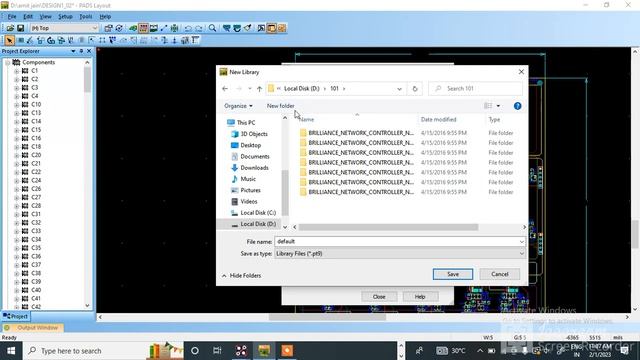Expand the C1 component node
The height and width of the screenshot is (360, 640).
coord(16,71)
